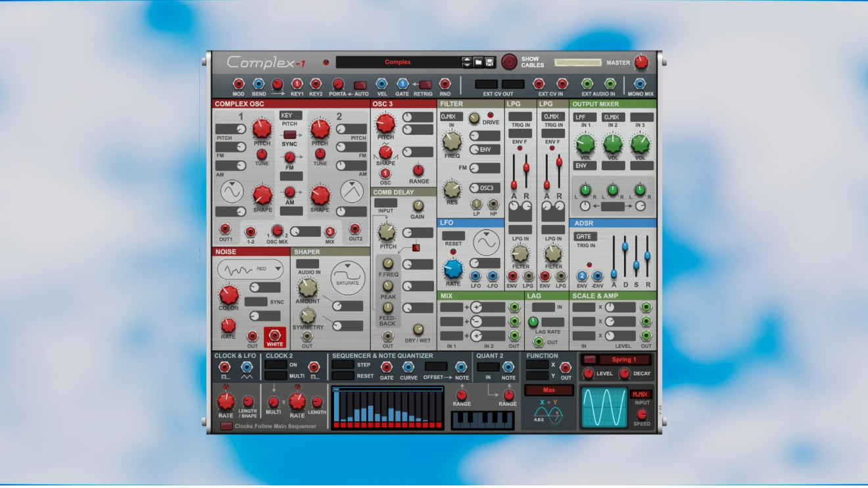The height and width of the screenshot is (488, 868).
Task: Click the RND jack
Action: click(x=445, y=84)
